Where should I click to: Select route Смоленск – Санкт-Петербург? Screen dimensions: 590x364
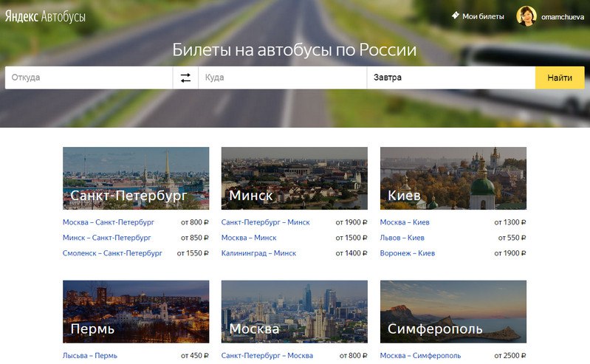click(112, 253)
